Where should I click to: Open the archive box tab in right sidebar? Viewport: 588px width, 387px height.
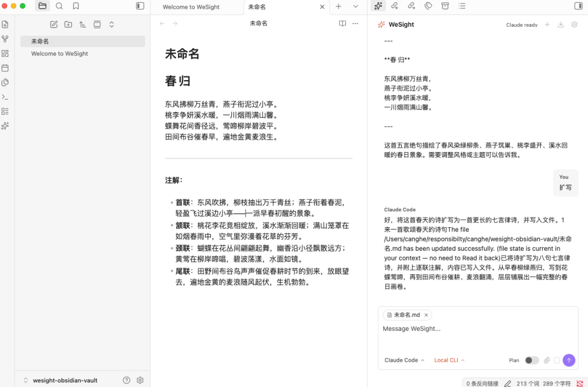(445, 5)
